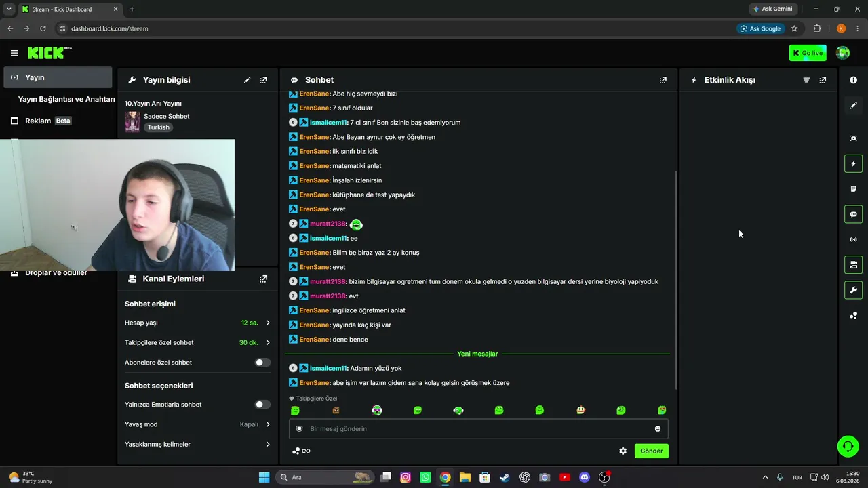Click the three-dots icon at bottom of right sidebar
The image size is (868, 488).
(x=853, y=315)
